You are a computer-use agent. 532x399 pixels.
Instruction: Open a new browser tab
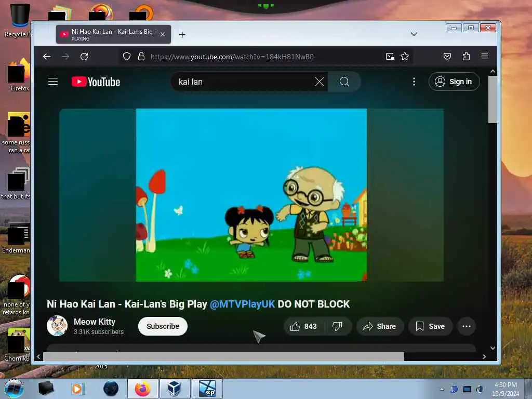182,34
